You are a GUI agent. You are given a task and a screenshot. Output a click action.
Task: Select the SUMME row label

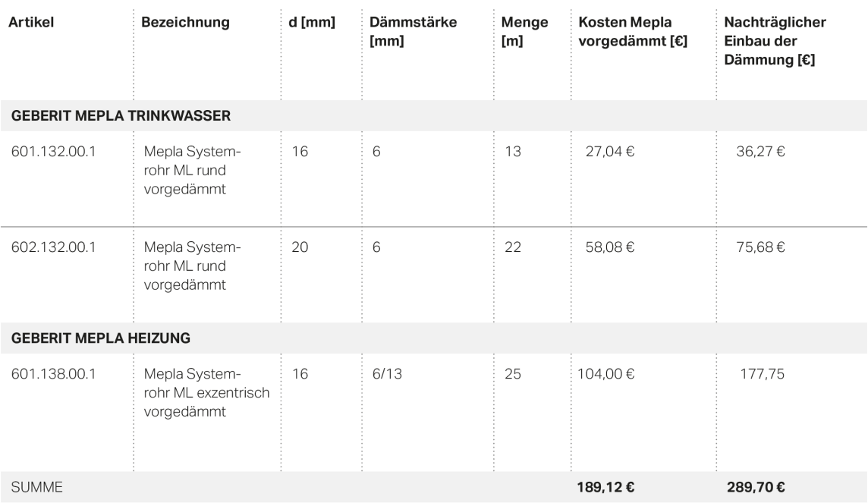pos(36,488)
